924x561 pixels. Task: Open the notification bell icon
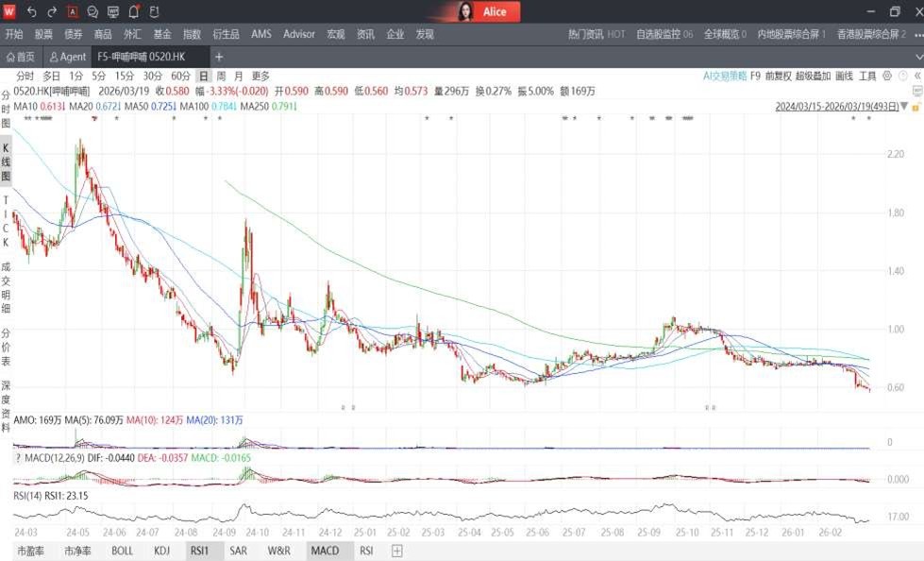(x=134, y=12)
